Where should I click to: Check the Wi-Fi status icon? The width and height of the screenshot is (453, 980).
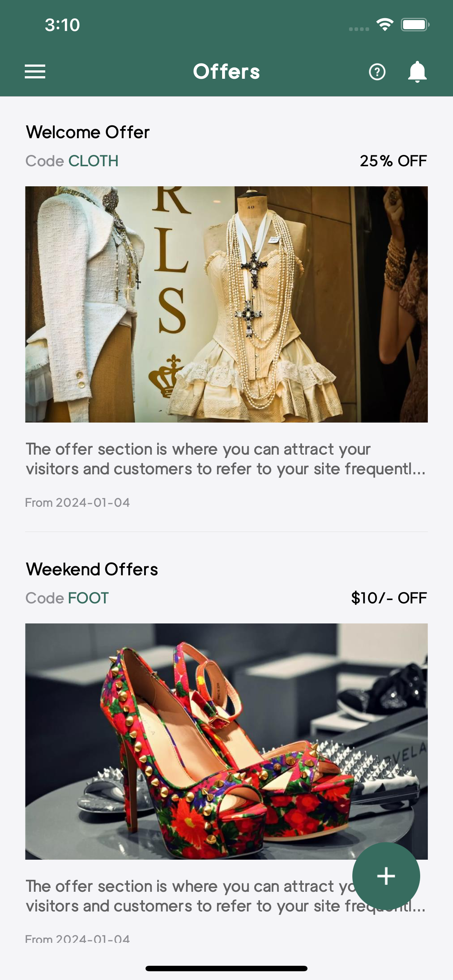(x=385, y=25)
